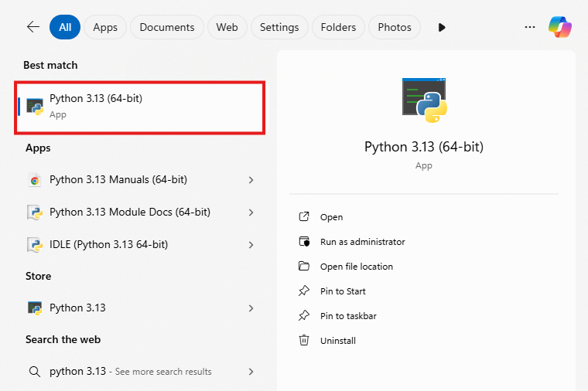The height and width of the screenshot is (391, 588).
Task: Expand the IDLE (Python 3.13 64-bit) chevron
Action: (251, 245)
